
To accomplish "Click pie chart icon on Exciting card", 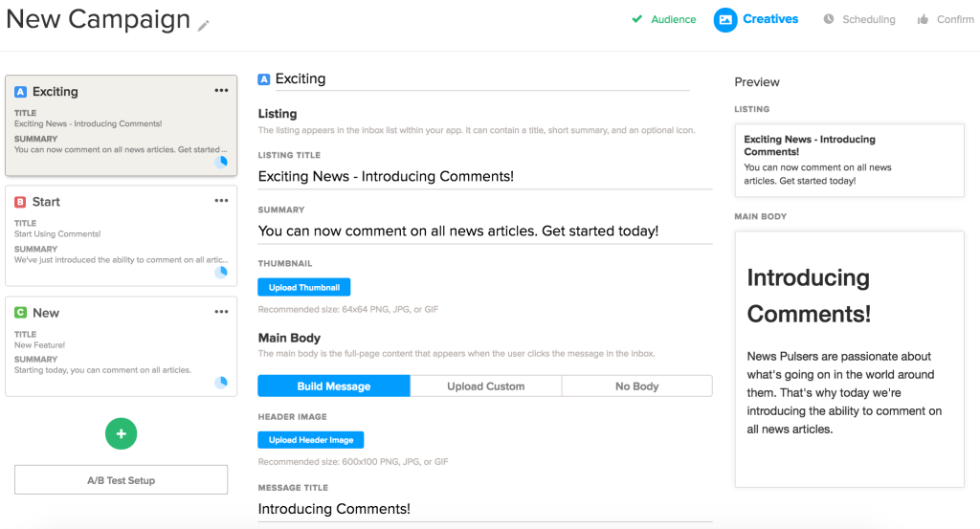I will coord(221,162).
